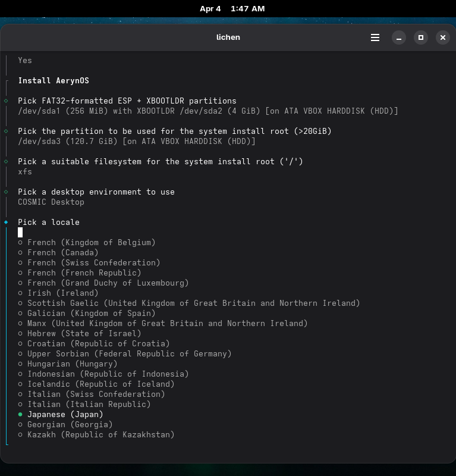Viewport: 456px width, 476px height.
Task: Click the locale search input cursor
Action: (20, 232)
